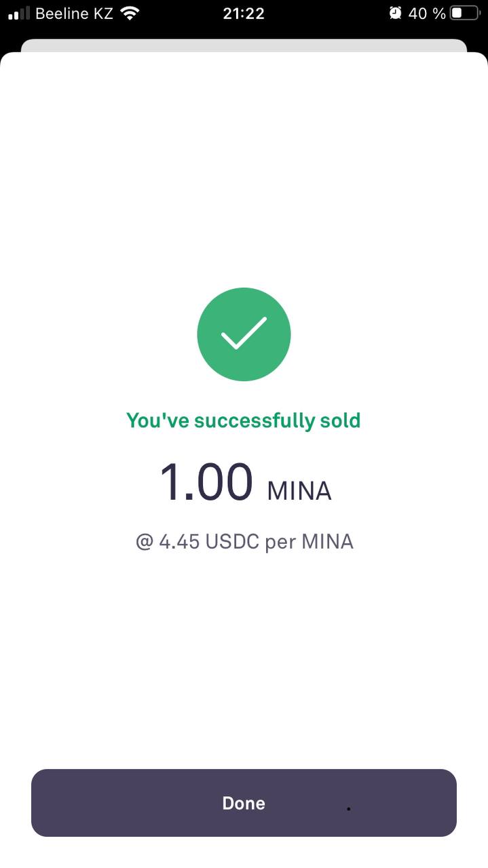Tap the 21:22 clock in status bar

tap(244, 13)
